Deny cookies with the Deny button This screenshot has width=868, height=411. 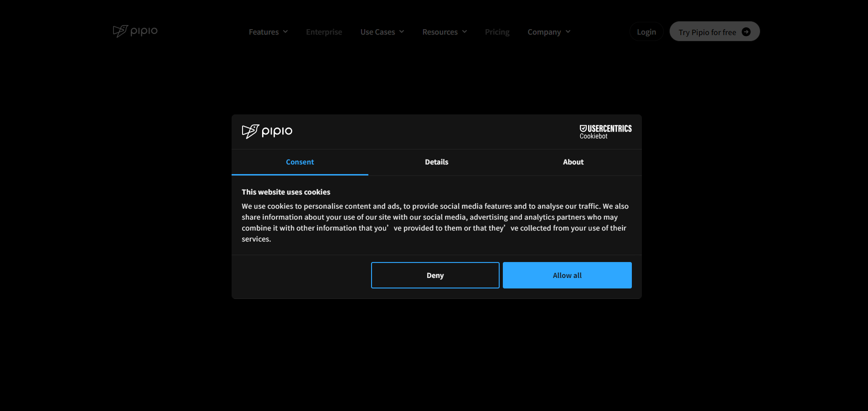point(435,275)
